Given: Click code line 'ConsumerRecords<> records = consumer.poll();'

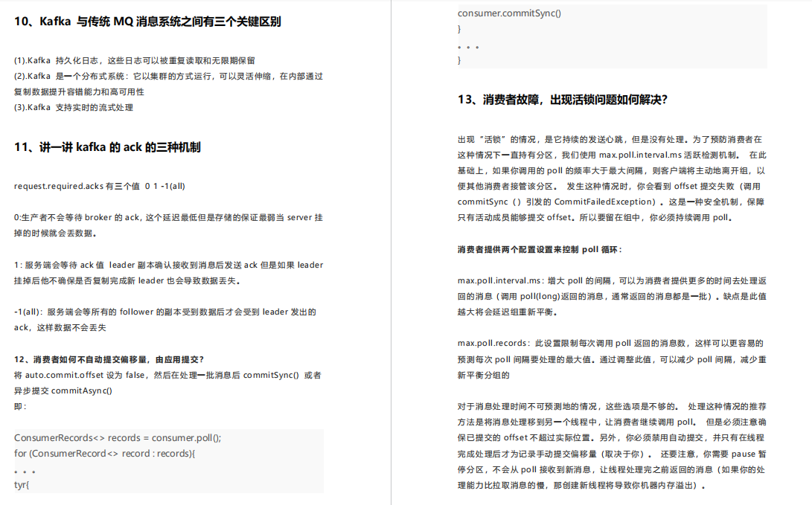Looking at the screenshot, I should [118, 438].
